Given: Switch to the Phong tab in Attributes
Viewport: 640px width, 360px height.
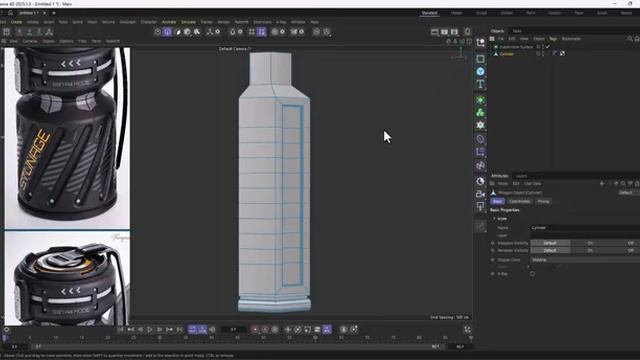Looking at the screenshot, I should point(543,201).
